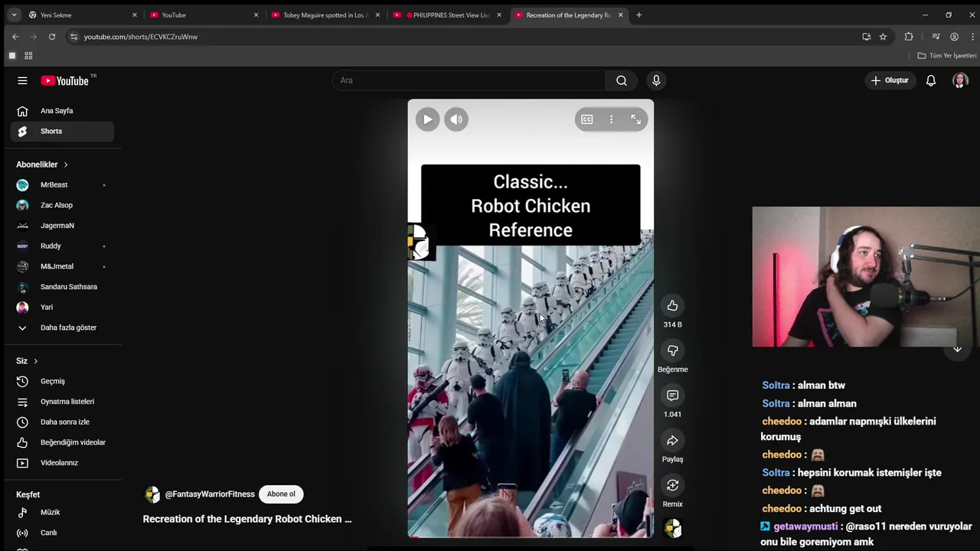Viewport: 980px width, 551px height.
Task: Select Shorts in the sidebar
Action: [x=63, y=132]
